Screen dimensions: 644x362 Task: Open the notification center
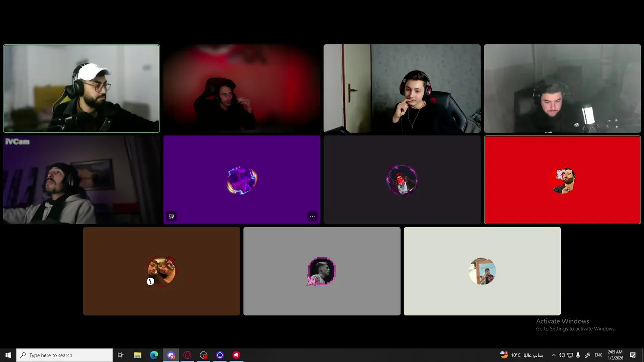(x=633, y=355)
